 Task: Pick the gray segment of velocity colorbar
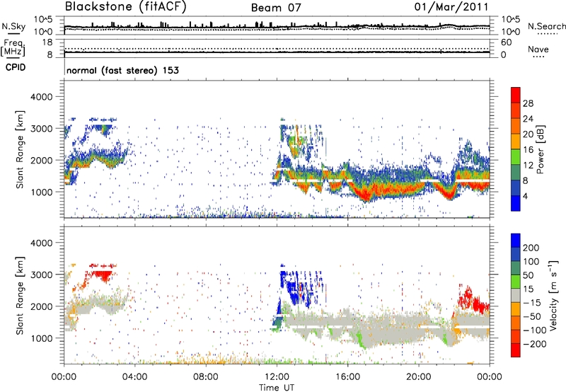[516, 296]
